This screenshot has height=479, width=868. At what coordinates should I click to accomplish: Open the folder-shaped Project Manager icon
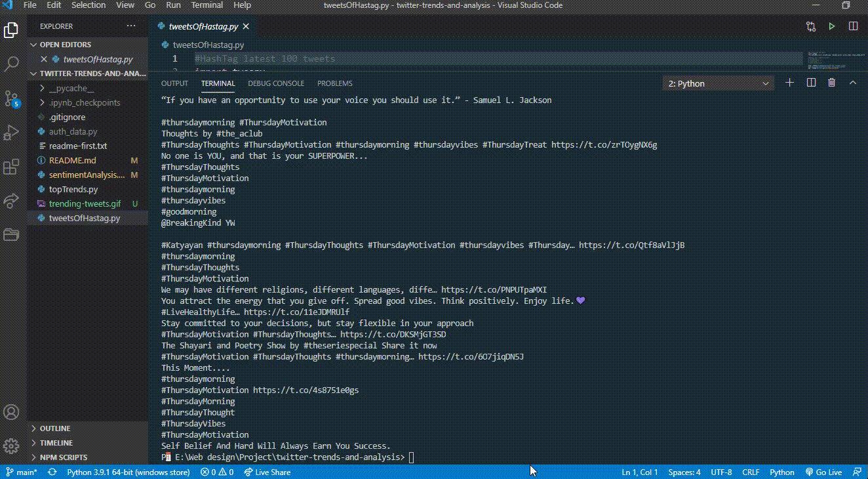11,234
